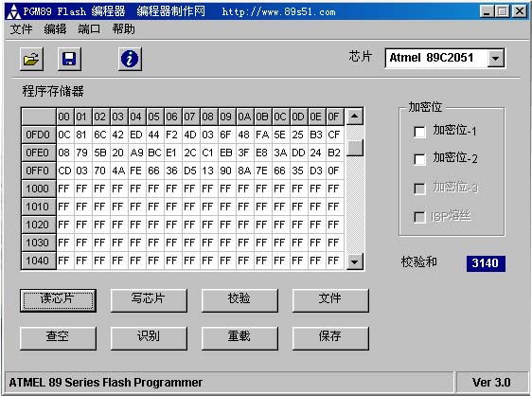The height and width of the screenshot is (396, 532).
Task: Enable the 加密位-1 checkbox
Action: coord(419,132)
